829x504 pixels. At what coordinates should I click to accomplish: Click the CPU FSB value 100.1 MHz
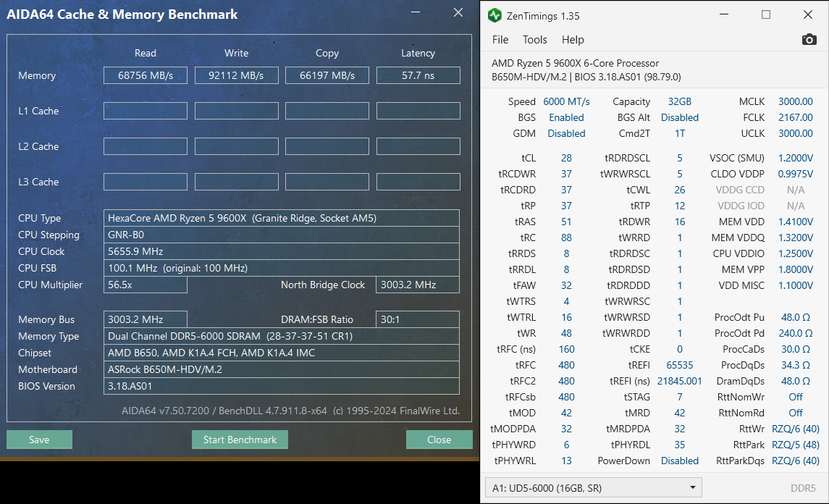[281, 268]
